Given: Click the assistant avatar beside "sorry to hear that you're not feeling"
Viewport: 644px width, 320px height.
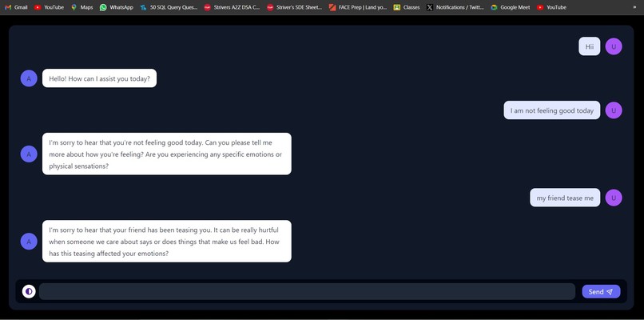Looking at the screenshot, I should (29, 154).
